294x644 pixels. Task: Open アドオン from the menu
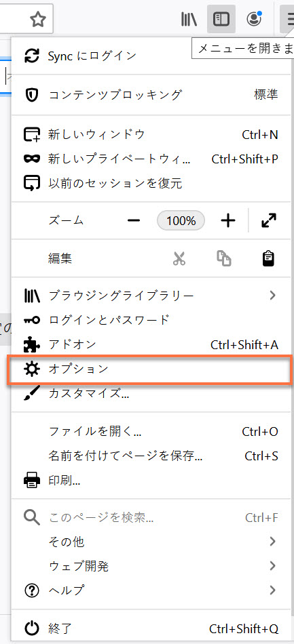click(x=152, y=344)
